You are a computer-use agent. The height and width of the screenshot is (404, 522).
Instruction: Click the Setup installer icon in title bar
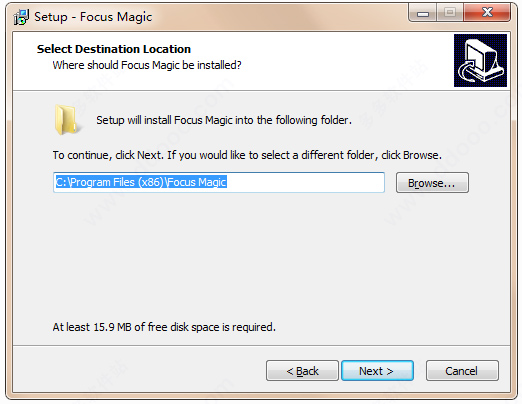[x=21, y=17]
